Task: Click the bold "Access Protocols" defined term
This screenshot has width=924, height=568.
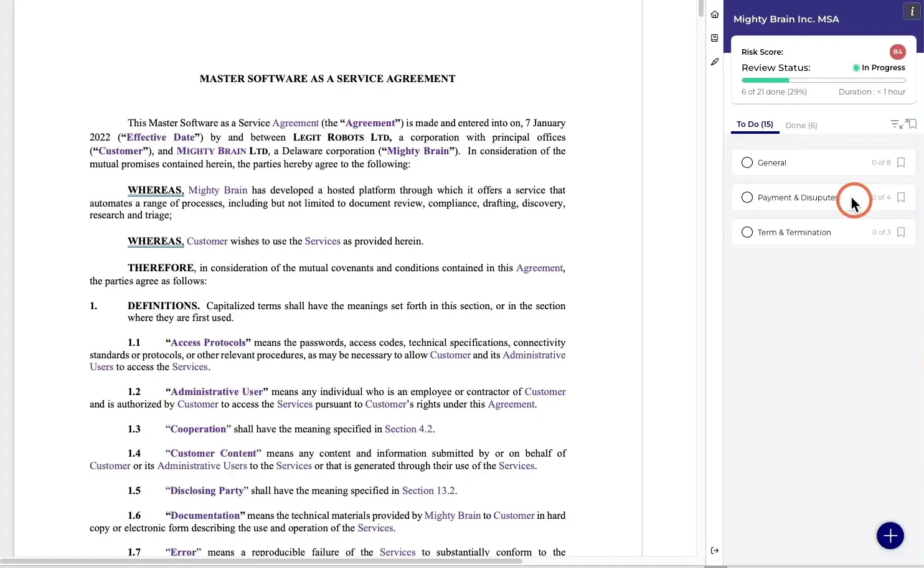Action: [208, 343]
